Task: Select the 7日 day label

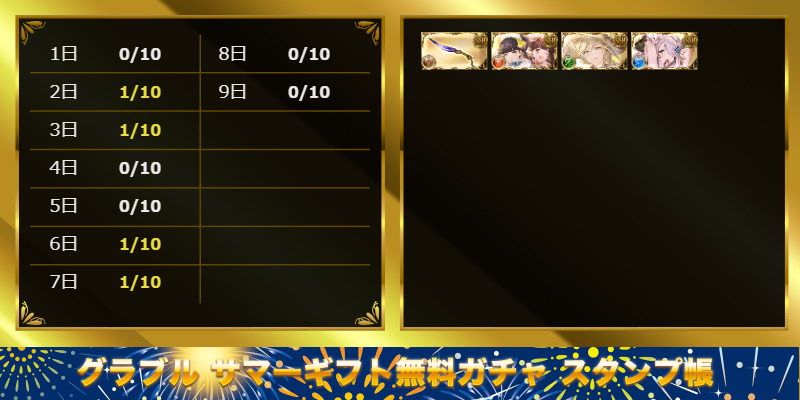Action: click(64, 282)
